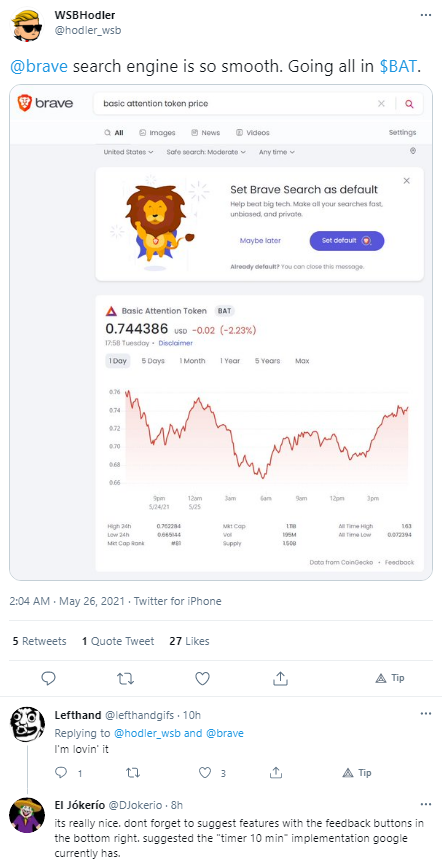Like Lefthand's reply
The width and height of the screenshot is (442, 866).
pos(205,773)
